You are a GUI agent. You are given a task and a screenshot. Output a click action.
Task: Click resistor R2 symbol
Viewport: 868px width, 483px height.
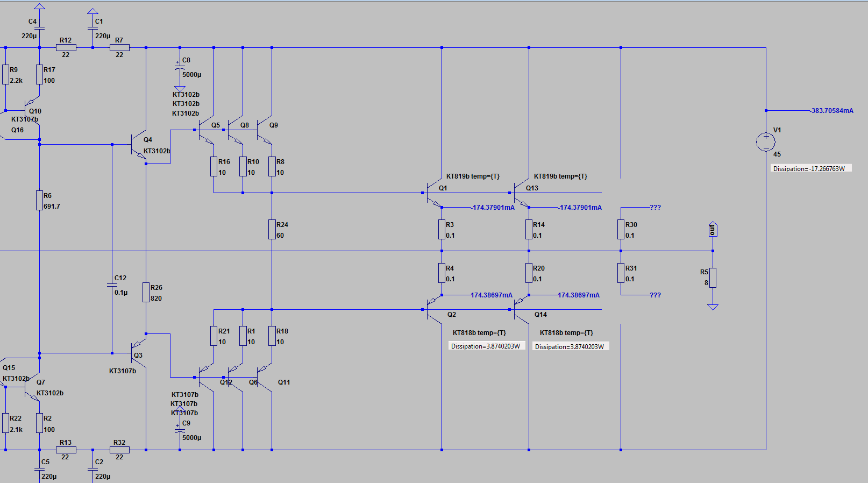39,423
